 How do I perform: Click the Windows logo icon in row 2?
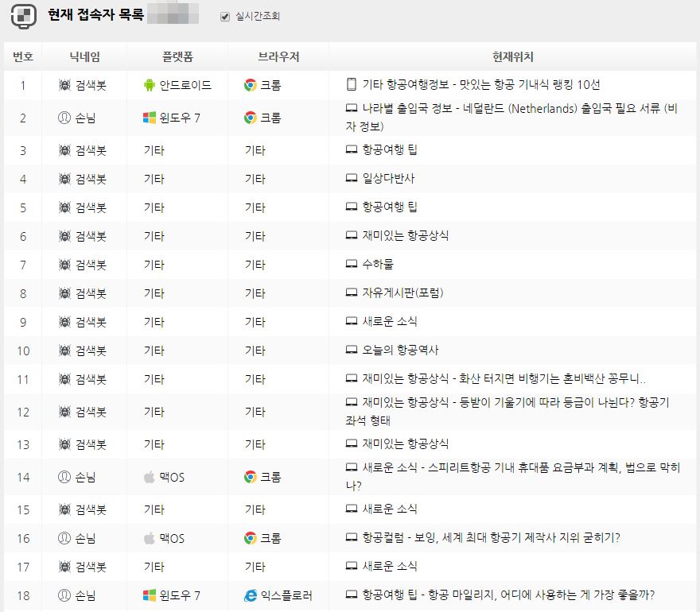pos(149,118)
